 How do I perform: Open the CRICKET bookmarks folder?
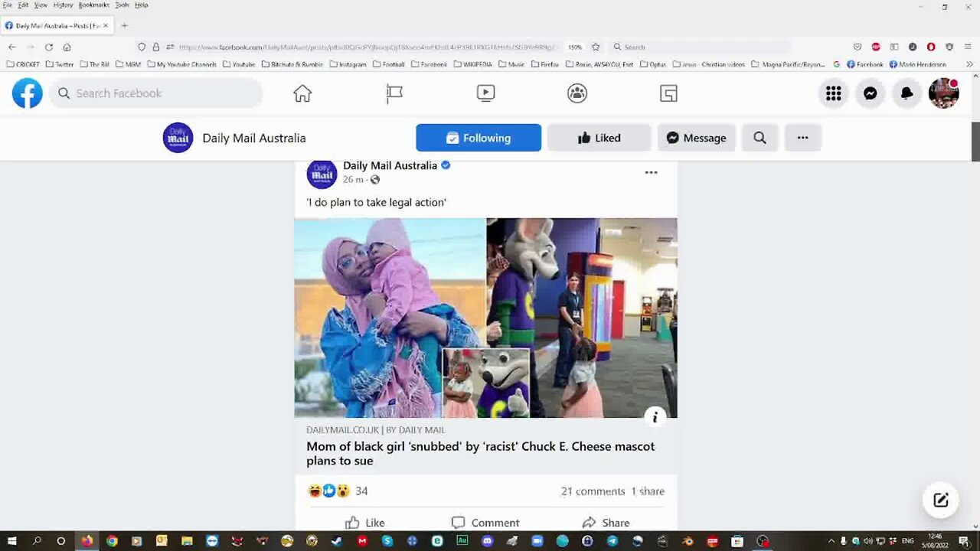click(x=23, y=64)
